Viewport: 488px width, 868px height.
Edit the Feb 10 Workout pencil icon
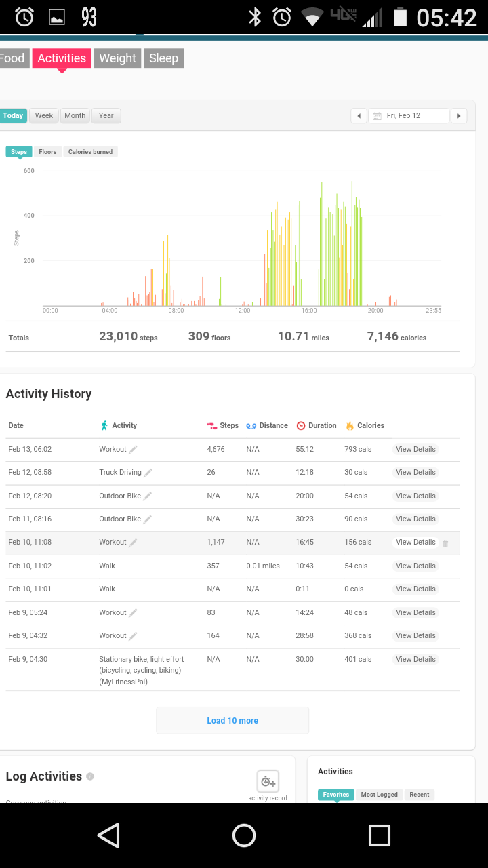(x=134, y=542)
